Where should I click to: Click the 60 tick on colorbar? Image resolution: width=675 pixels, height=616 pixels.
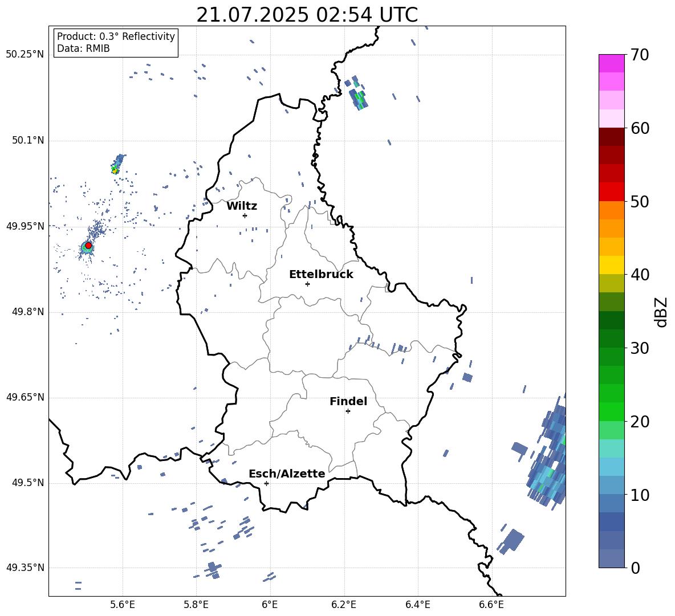click(640, 128)
